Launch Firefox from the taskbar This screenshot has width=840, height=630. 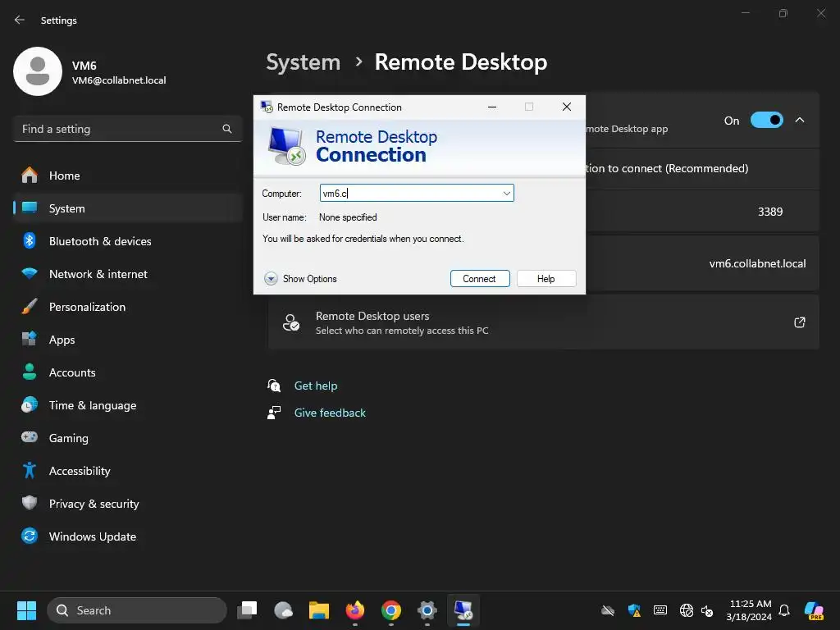click(x=354, y=610)
